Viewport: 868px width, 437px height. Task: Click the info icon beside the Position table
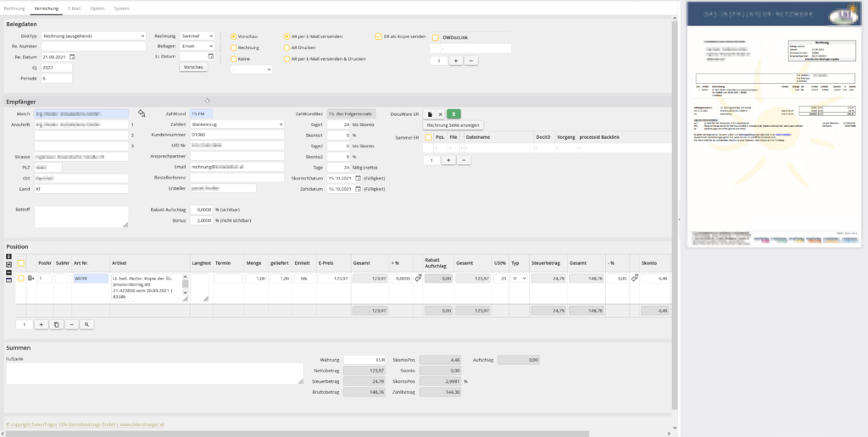(x=8, y=257)
